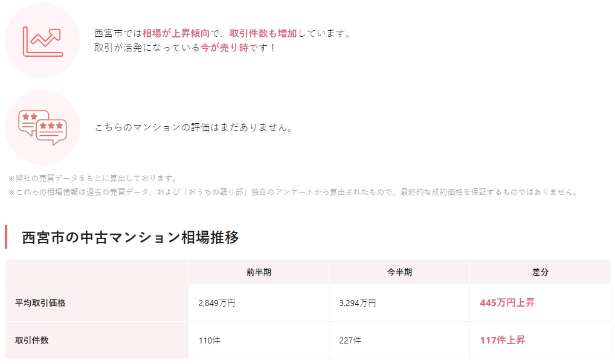Click the 3,294万円 cell
615x364 pixels.
(x=357, y=303)
